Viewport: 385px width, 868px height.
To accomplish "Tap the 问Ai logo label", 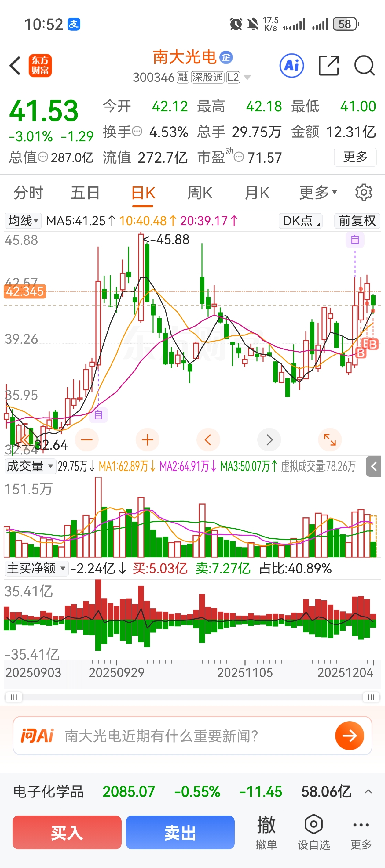I will point(37,736).
